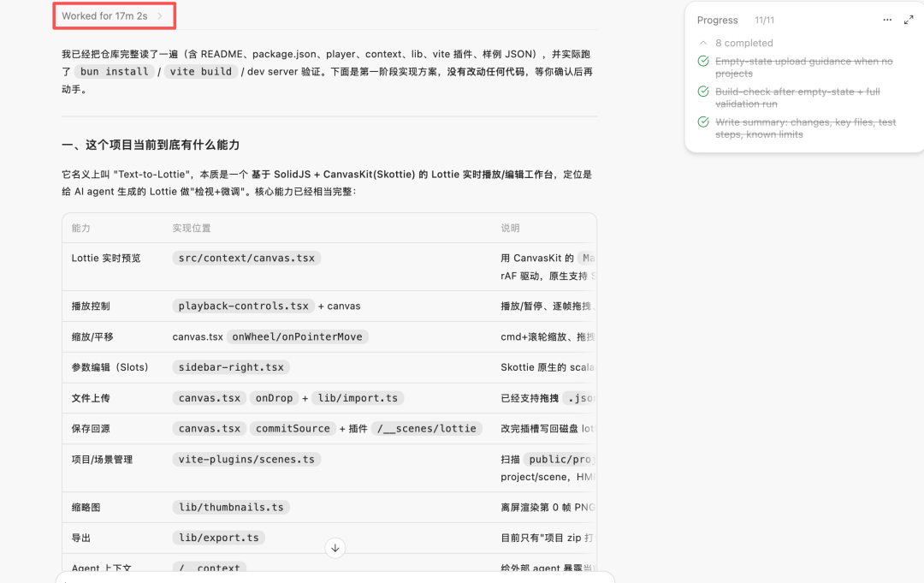Click the '项目/场景管理' row label
The image size is (924, 583).
pos(102,459)
